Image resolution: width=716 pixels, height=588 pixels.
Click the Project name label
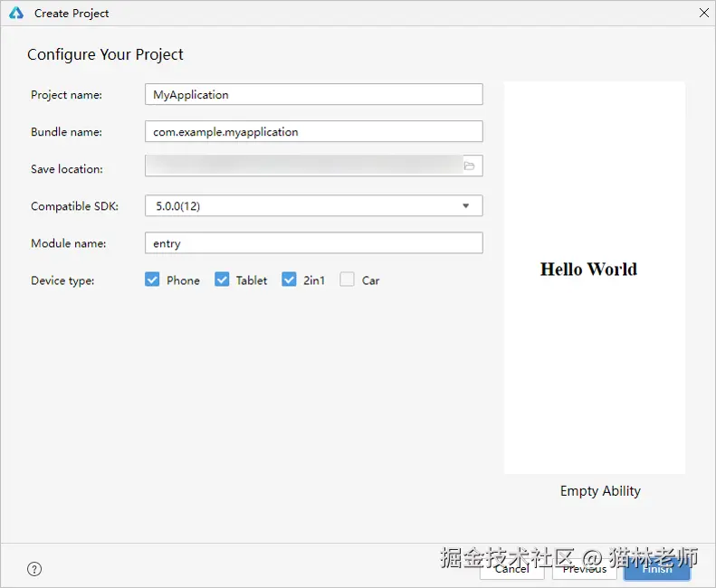(x=66, y=94)
